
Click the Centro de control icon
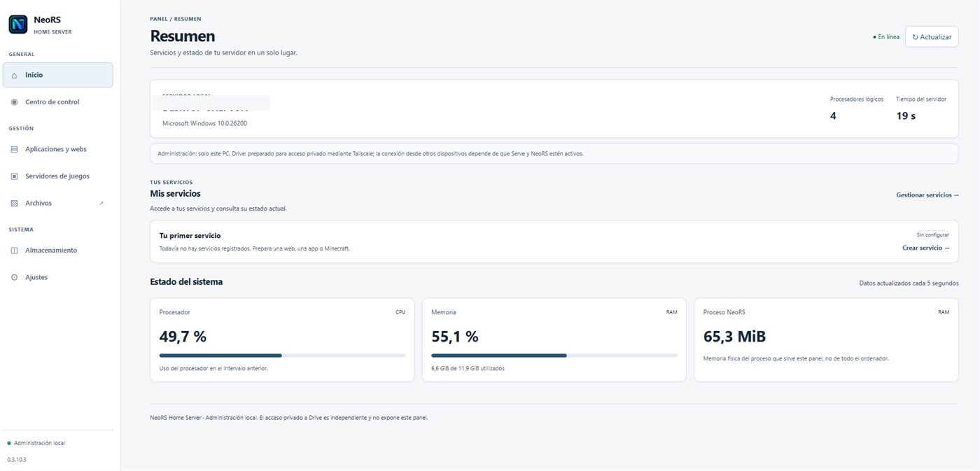click(14, 102)
